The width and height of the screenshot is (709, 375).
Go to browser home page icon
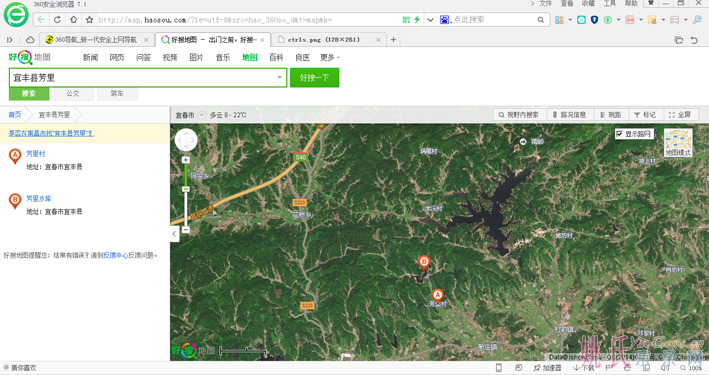(x=73, y=20)
